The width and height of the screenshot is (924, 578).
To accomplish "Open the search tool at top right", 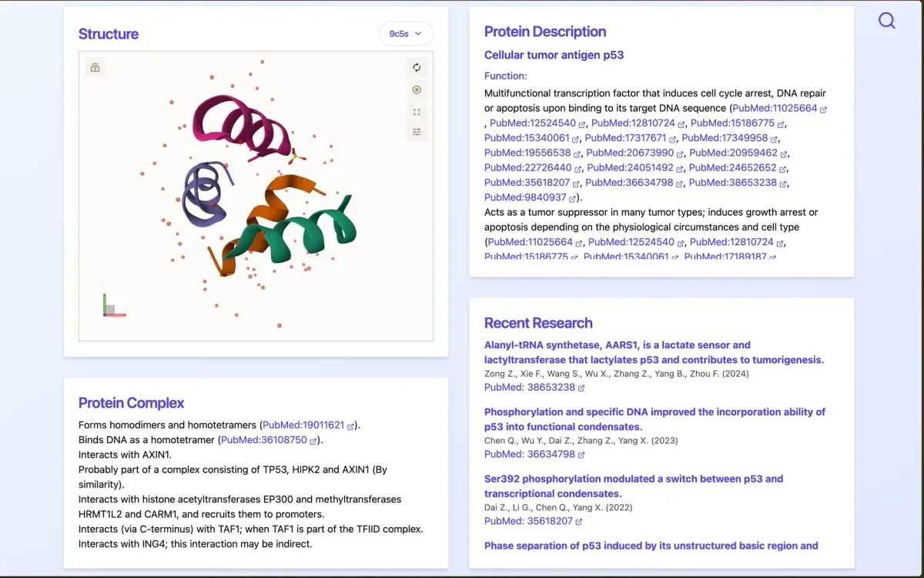I will pos(886,21).
